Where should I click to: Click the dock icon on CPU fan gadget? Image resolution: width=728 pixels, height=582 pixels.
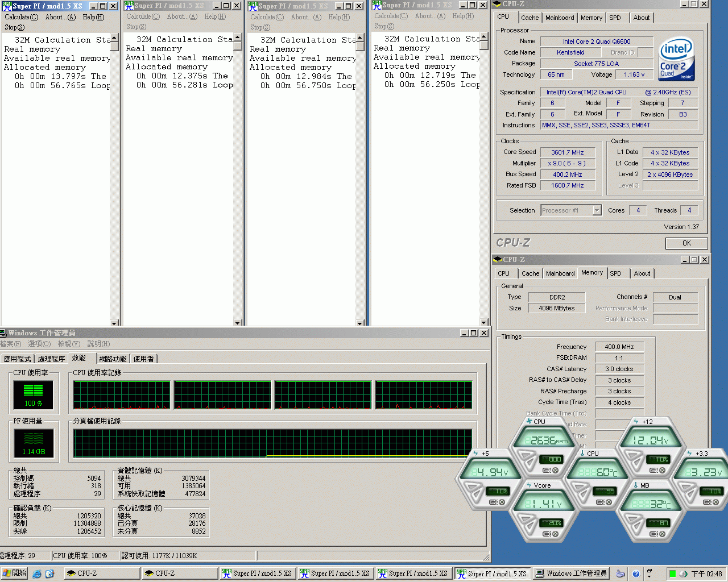tap(546, 470)
